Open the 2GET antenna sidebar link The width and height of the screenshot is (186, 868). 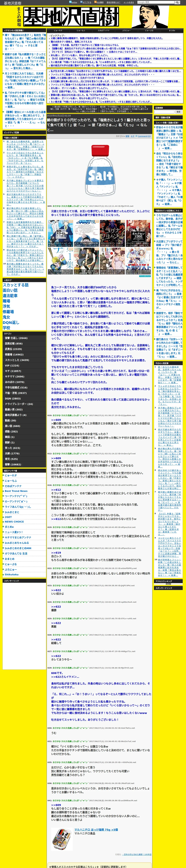point(8,517)
